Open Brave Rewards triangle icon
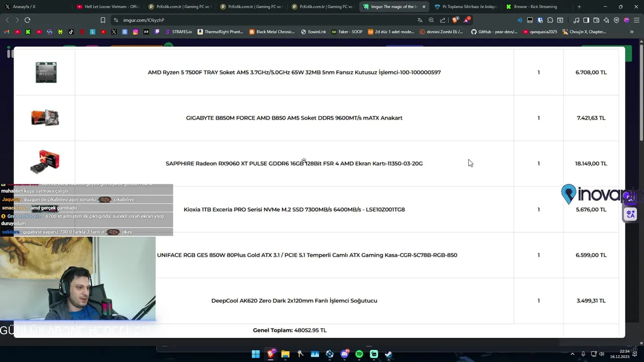 pos(467,20)
